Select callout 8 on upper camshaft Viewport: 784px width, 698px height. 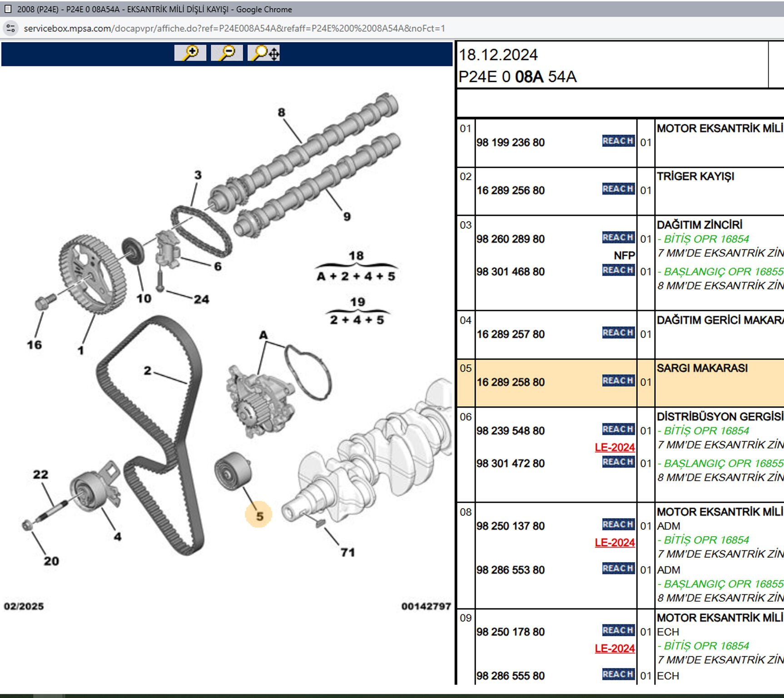[281, 112]
